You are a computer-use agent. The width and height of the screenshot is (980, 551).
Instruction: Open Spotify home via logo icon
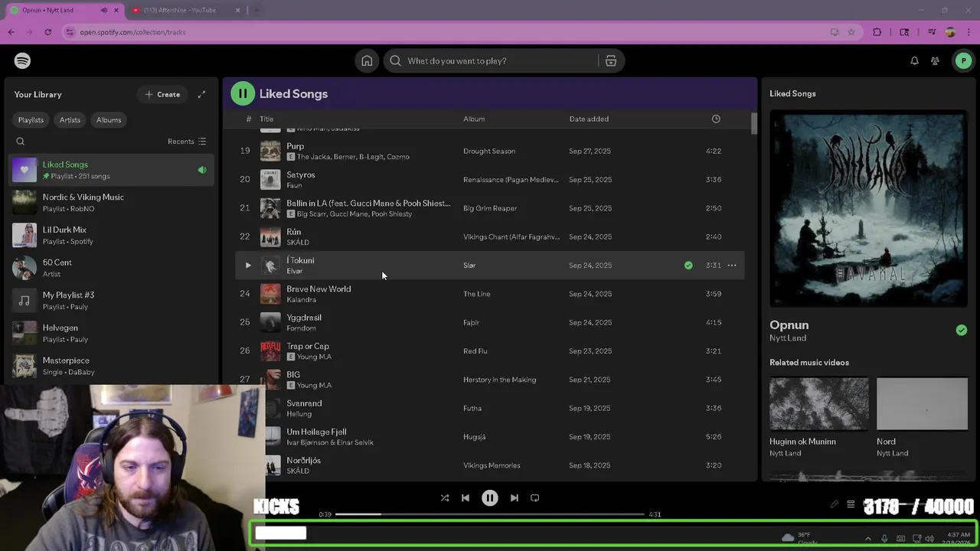coord(22,60)
